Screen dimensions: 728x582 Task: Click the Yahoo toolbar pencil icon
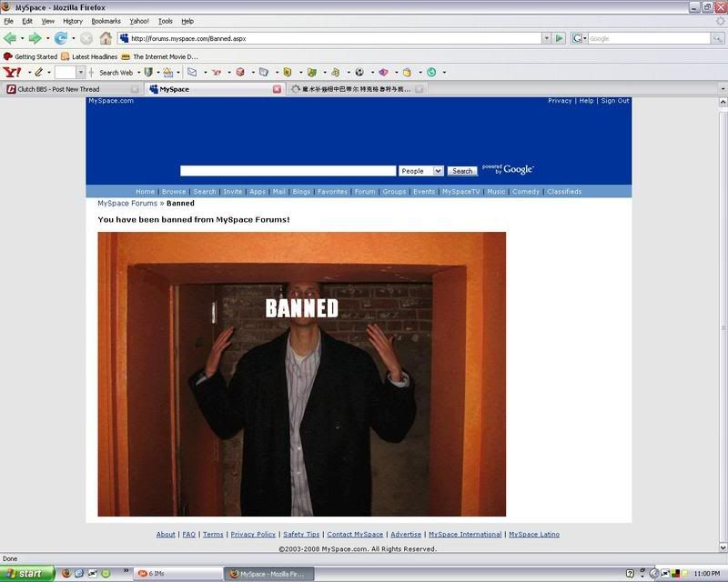(38, 72)
